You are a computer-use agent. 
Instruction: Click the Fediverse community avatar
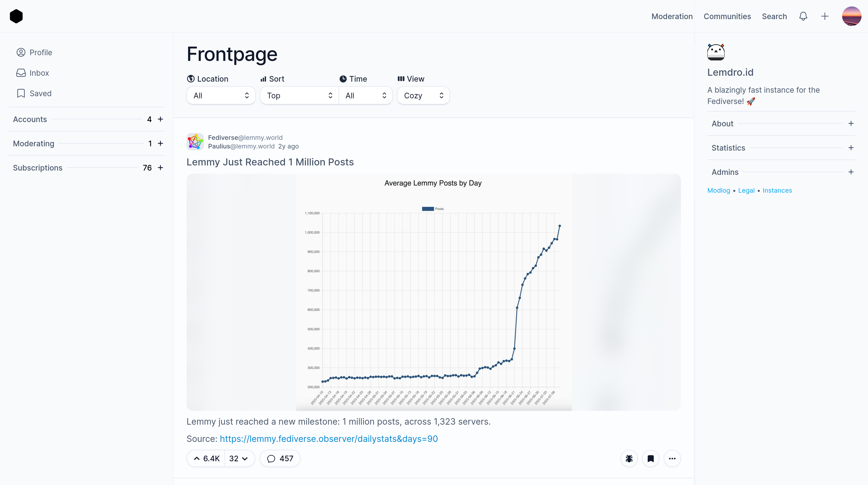[195, 141]
